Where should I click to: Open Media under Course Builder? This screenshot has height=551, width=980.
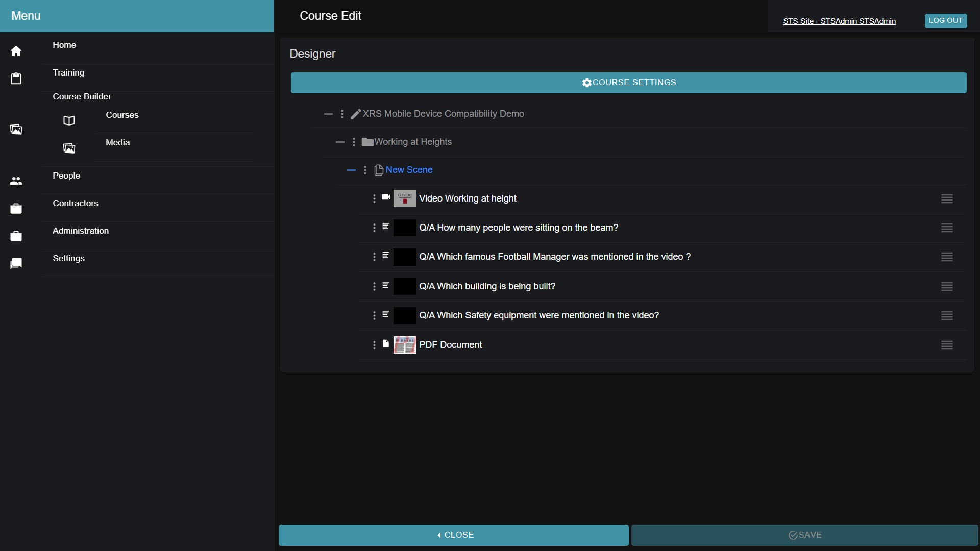(x=117, y=143)
